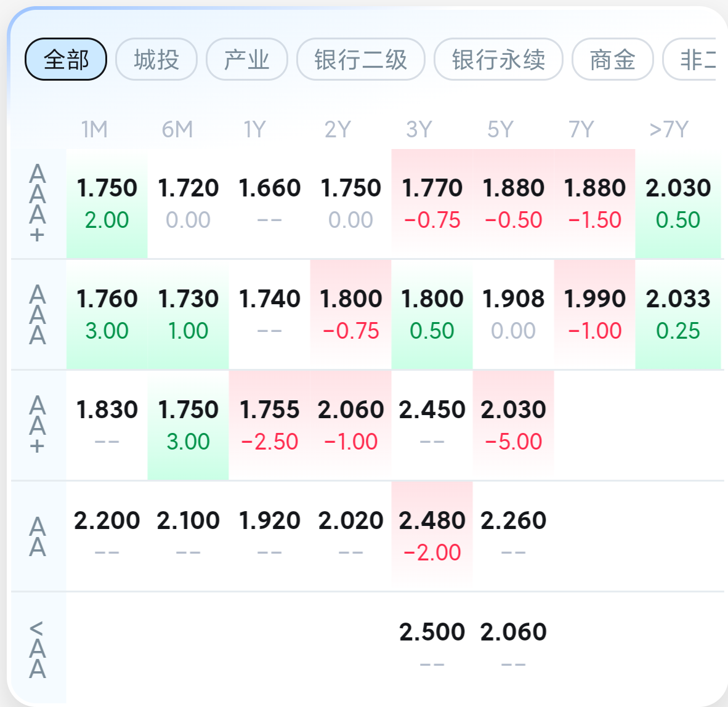This screenshot has width=728, height=707.
Task: Open AAA+ 1M cell showing 1.750
Action: click(107, 203)
